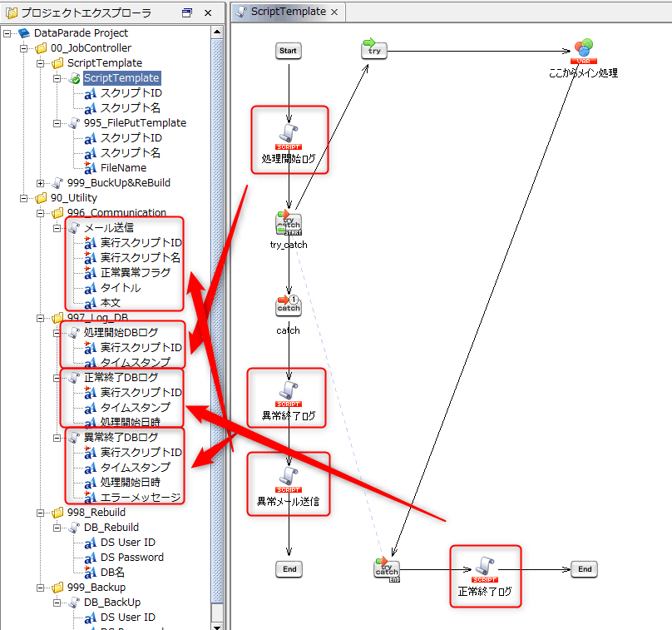Select スクリプトID under ScriptTemplate
The image size is (672, 630).
(131, 93)
